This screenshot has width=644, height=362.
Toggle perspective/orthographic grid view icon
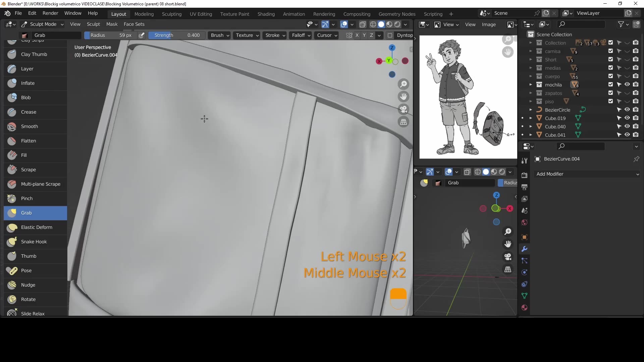tap(404, 122)
